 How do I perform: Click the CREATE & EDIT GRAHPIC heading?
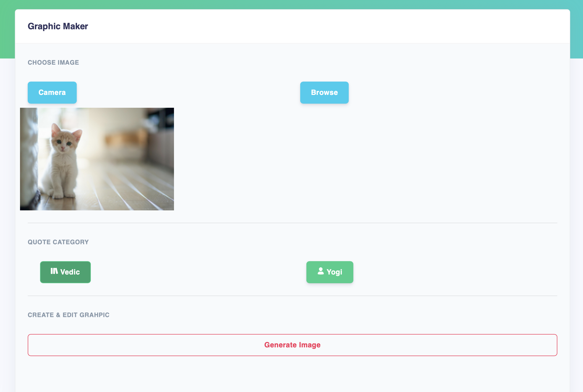pos(69,315)
